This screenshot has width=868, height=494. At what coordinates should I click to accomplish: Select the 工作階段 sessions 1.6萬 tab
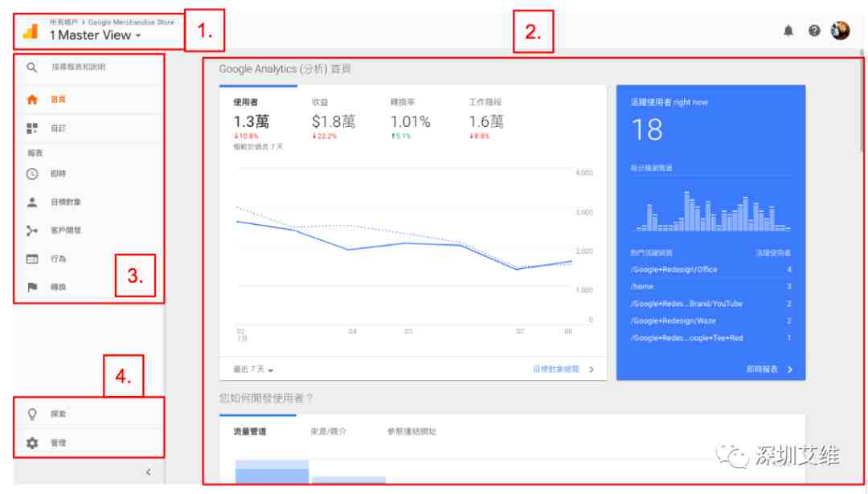tap(486, 119)
